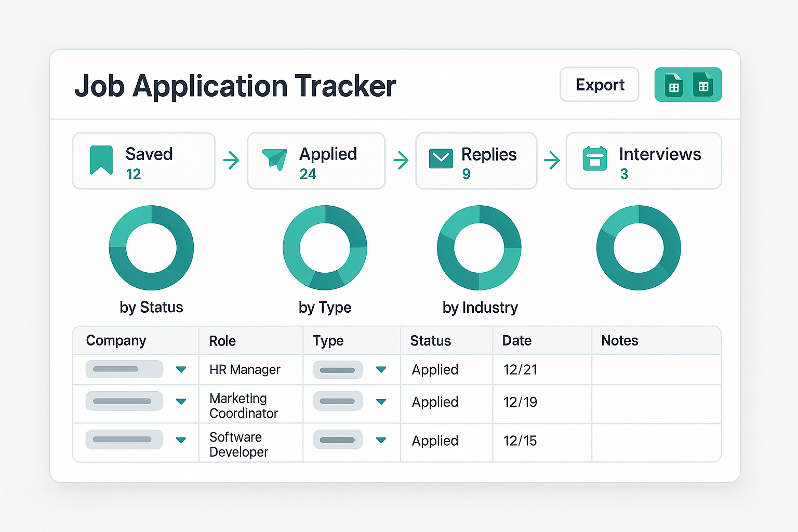This screenshot has width=798, height=532.
Task: Click the left spreadsheet file icon
Action: click(674, 85)
